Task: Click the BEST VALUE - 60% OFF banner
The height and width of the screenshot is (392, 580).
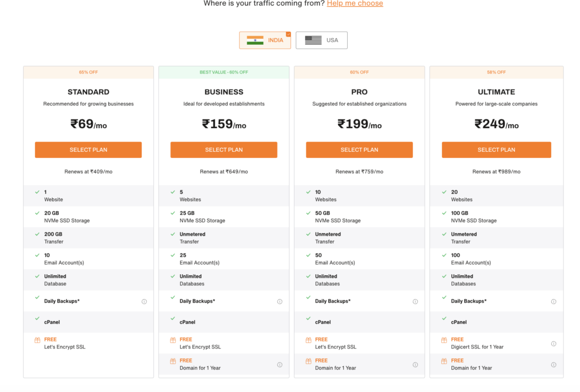Action: (224, 73)
